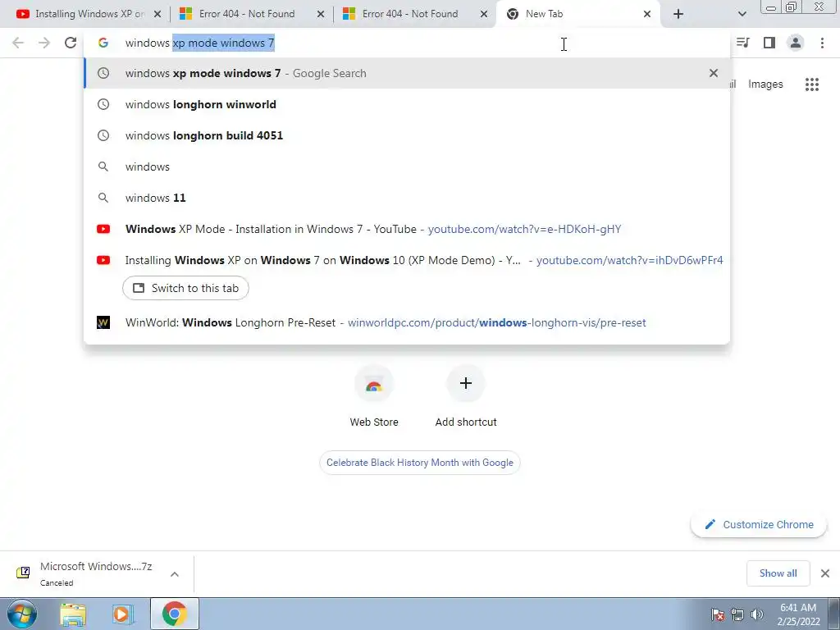Open the volume speaker tray icon
Viewport: 840px width, 630px height.
point(757,614)
